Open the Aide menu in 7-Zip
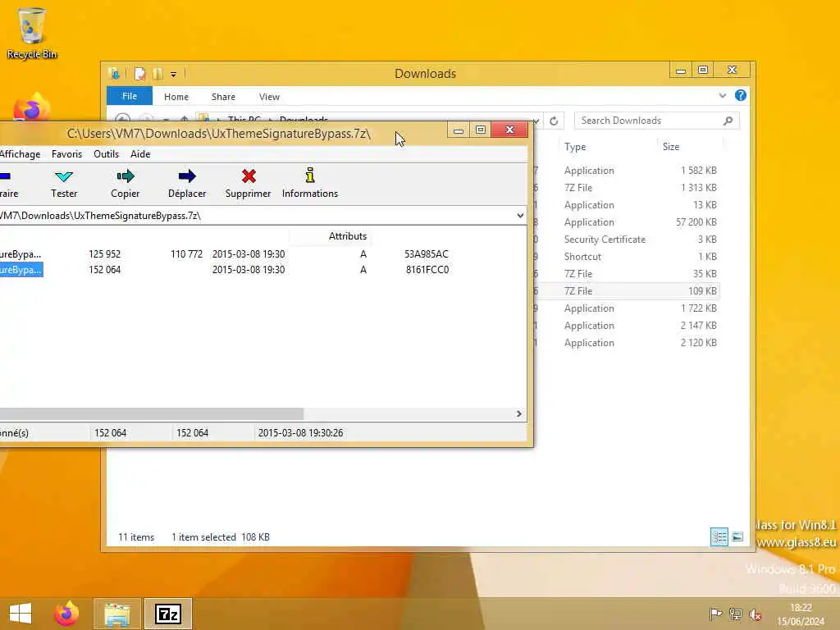 pos(140,154)
